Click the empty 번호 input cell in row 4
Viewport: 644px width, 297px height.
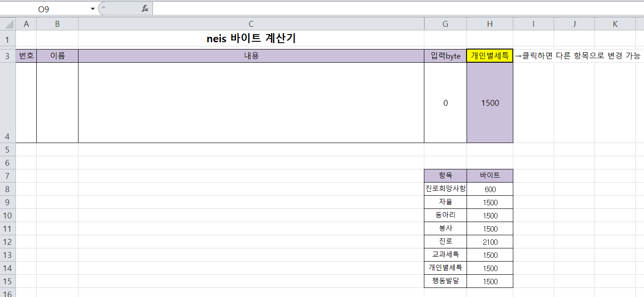click(x=26, y=103)
